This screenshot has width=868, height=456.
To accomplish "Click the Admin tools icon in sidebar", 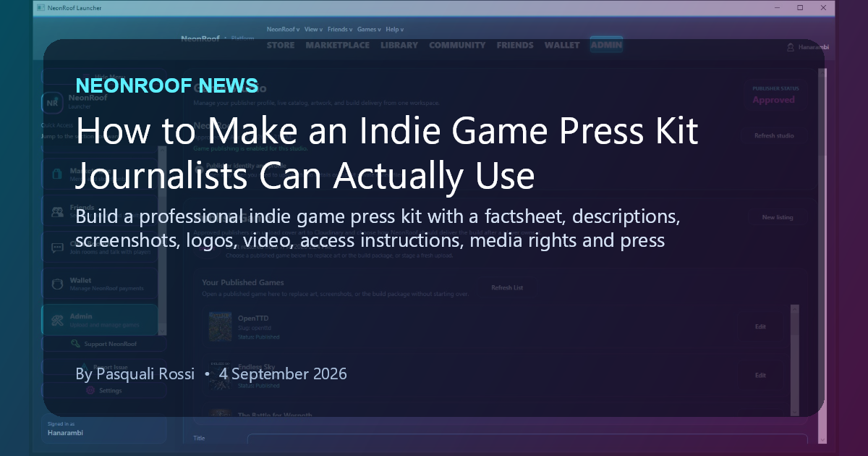I will (57, 319).
